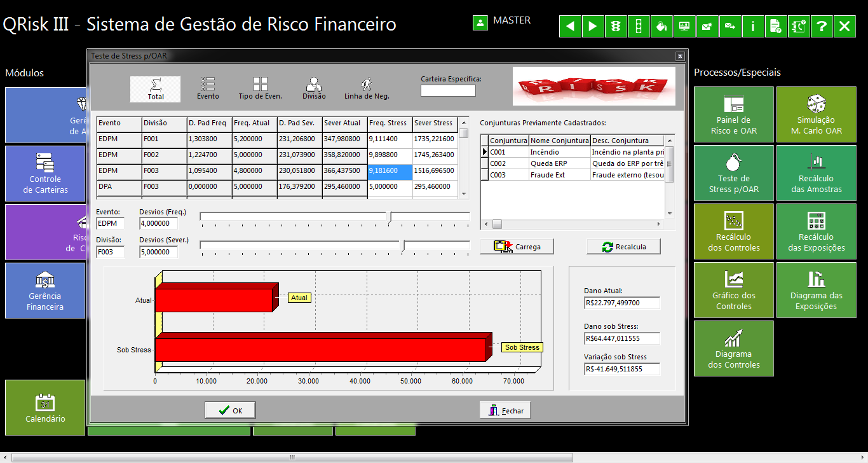Image resolution: width=868 pixels, height=463 pixels.
Task: Click the MASTER user profile icon
Action: [480, 22]
